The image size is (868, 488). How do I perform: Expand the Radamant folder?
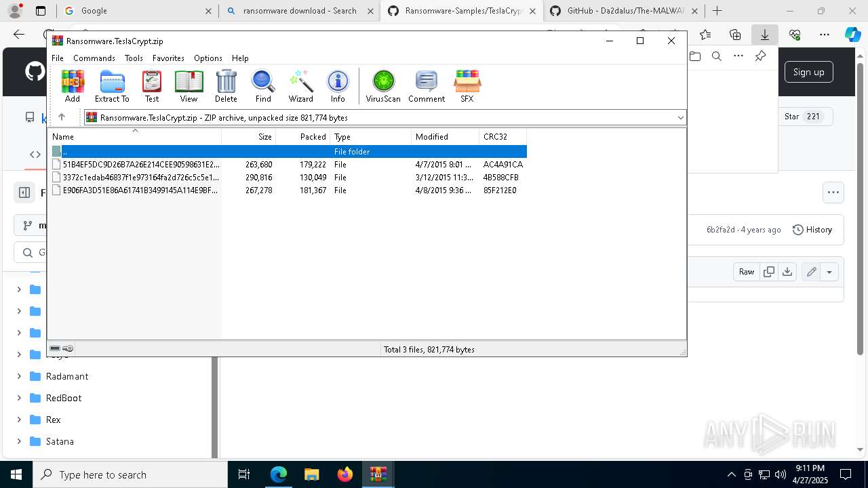pos(19,376)
